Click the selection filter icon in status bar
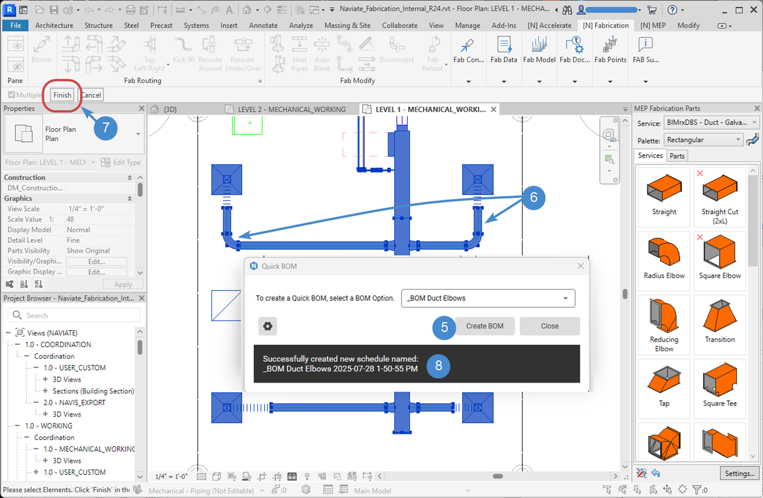763x498 pixels. tap(698, 490)
